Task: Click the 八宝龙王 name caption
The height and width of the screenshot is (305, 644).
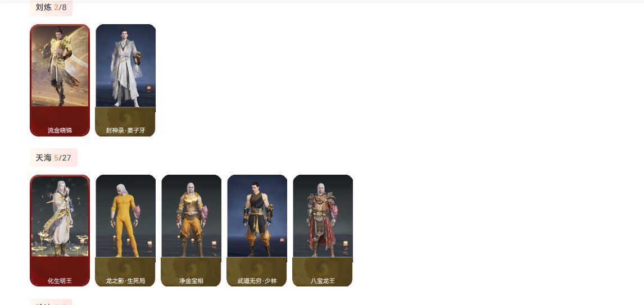Action: pos(323,281)
